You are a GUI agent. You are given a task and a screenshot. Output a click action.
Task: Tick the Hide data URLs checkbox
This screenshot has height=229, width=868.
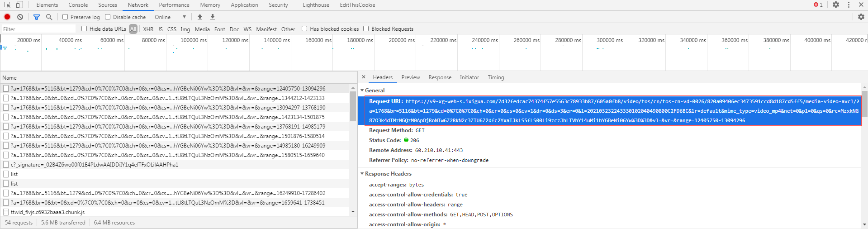tap(84, 29)
